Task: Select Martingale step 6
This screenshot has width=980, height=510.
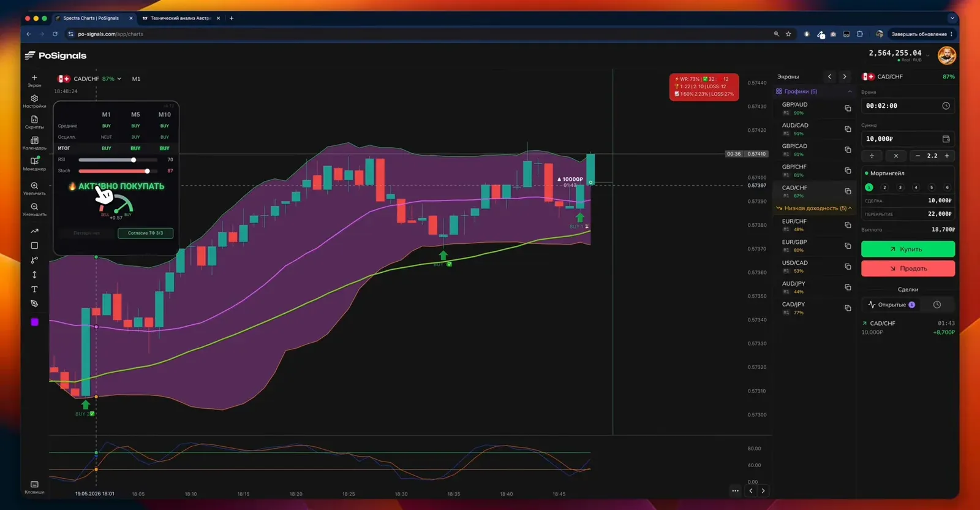Action: 947,188
